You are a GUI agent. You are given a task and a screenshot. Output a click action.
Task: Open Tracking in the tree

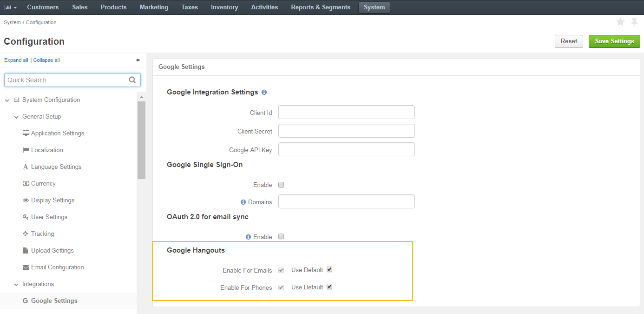point(42,234)
